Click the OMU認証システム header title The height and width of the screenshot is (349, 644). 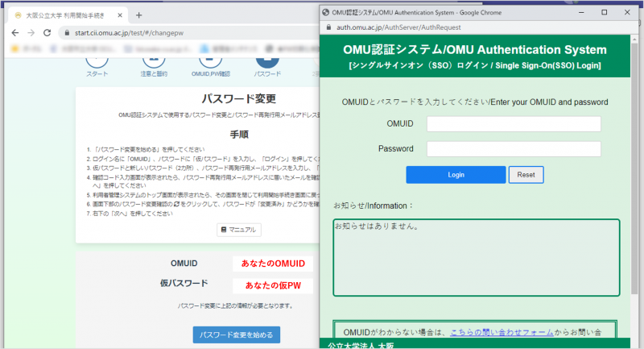coord(475,50)
